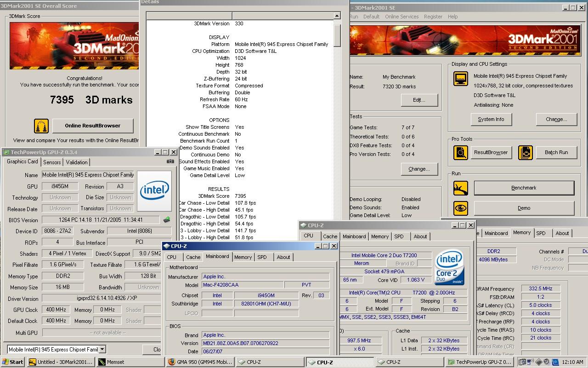
Task: Click the ResultBrowser magnifier icon in Pro Tools
Action: (x=461, y=152)
